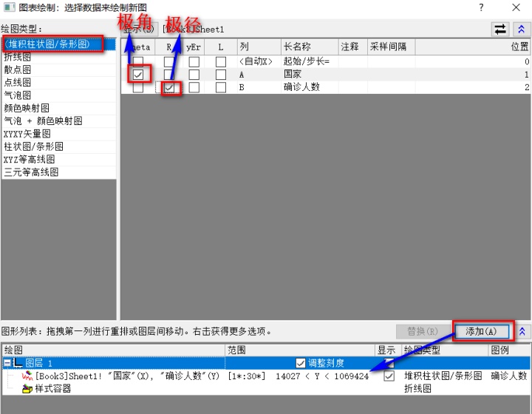Image resolution: width=532 pixels, height=414 pixels.
Task: Click the 添加(A) button
Action: click(481, 331)
